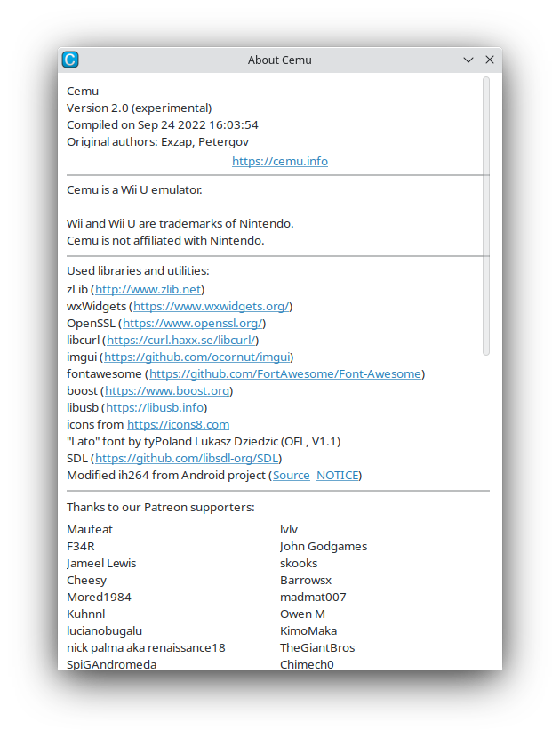Screen dimensions: 560x738
Task: Visit the icons8.com link
Action: (x=178, y=424)
